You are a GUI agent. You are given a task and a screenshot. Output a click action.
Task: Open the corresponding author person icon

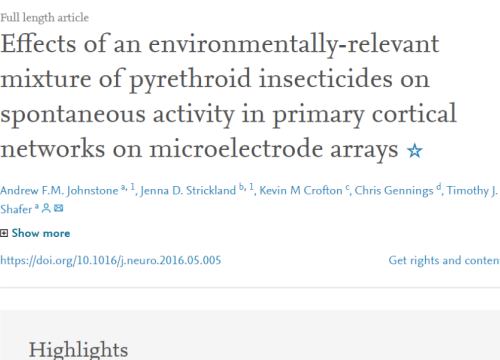point(46,209)
